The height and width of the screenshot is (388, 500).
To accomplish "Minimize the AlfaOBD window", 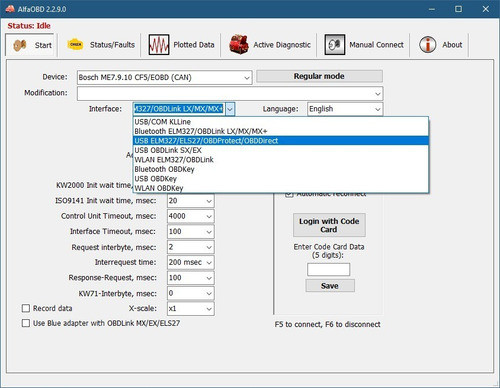I will (x=432, y=9).
